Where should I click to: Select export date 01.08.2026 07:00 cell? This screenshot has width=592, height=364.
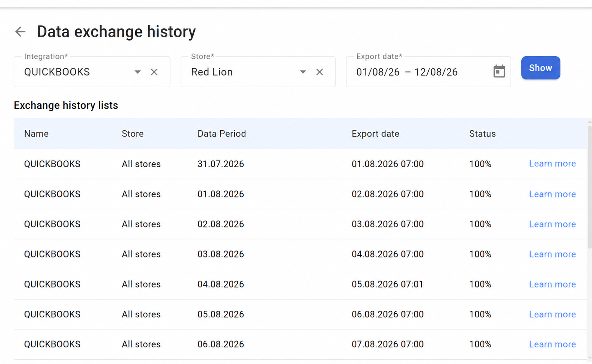click(x=388, y=164)
